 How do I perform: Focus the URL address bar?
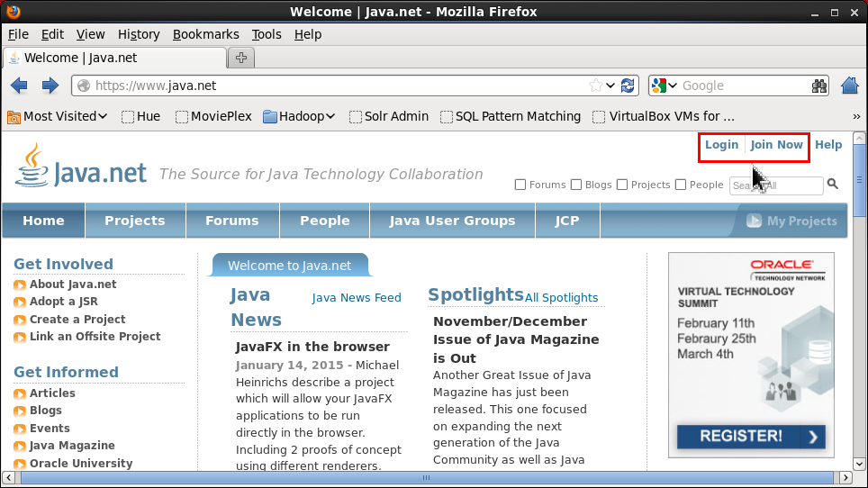click(333, 86)
